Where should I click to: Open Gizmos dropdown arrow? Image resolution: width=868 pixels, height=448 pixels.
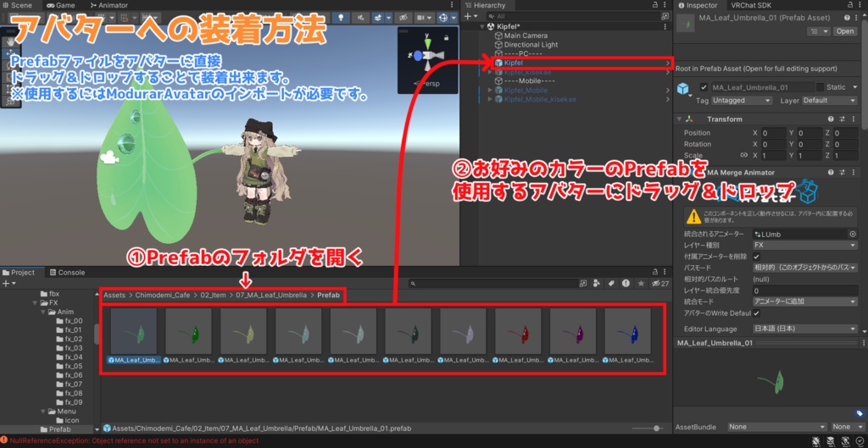click(x=453, y=18)
